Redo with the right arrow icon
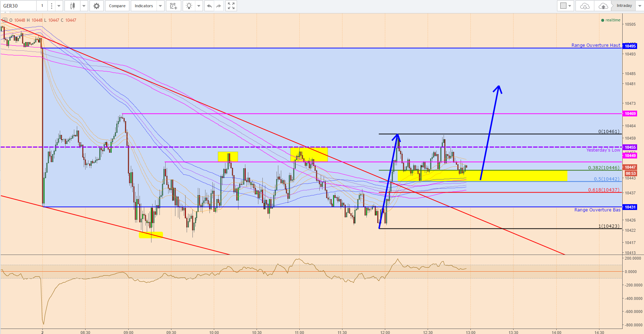Screen dimensions: 644x334 pos(219,6)
